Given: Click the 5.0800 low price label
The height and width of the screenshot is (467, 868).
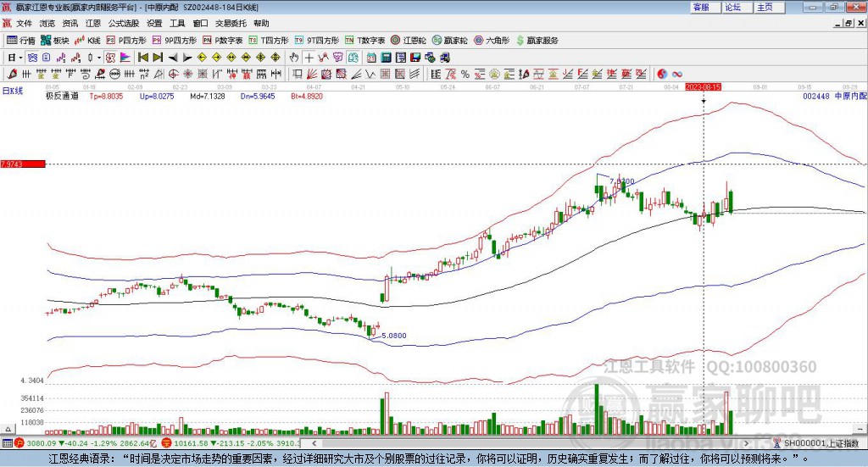Looking at the screenshot, I should coord(394,336).
